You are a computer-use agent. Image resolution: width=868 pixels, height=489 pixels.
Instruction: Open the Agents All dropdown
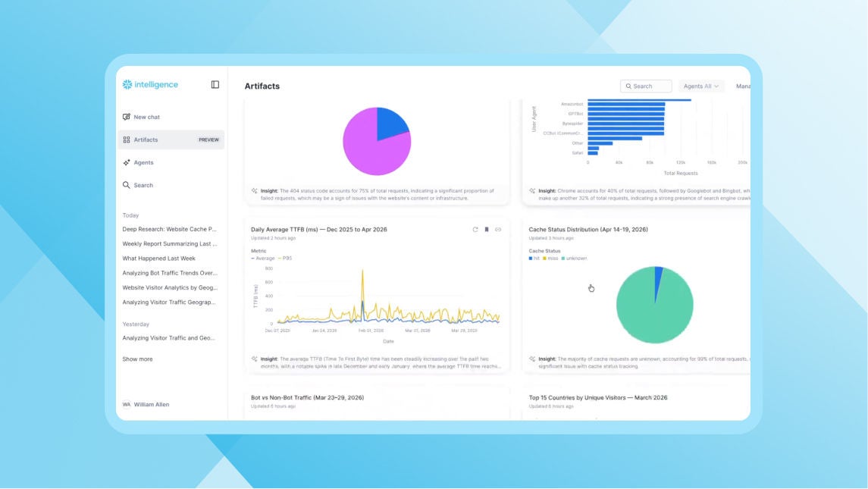point(700,86)
